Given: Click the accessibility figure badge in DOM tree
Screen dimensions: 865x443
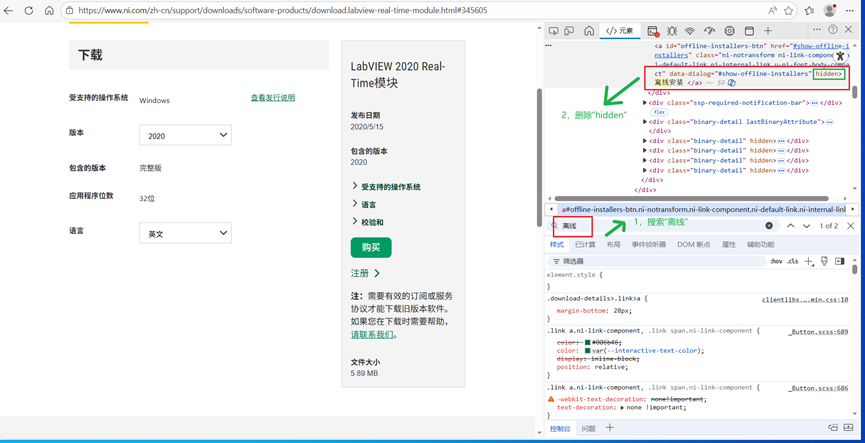Looking at the screenshot, I should point(840,56).
